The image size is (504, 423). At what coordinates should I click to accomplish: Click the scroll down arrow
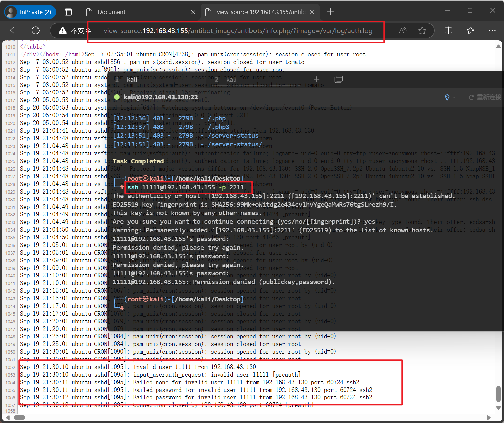tap(498, 408)
